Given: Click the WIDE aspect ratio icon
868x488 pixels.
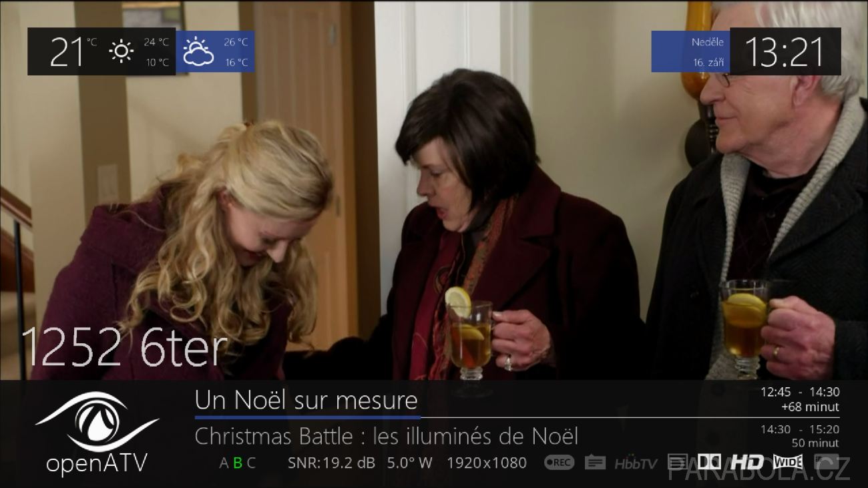Looking at the screenshot, I should 787,462.
